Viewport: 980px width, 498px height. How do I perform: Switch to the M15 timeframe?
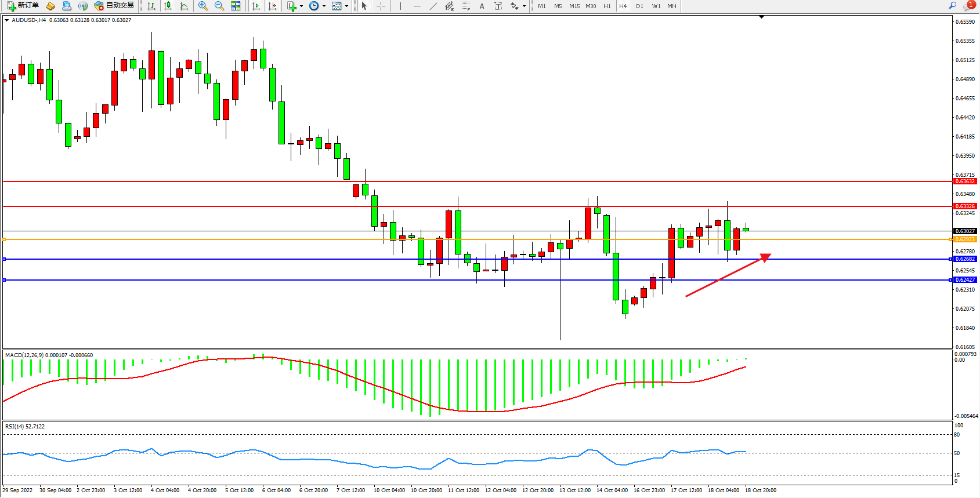pyautogui.click(x=574, y=6)
